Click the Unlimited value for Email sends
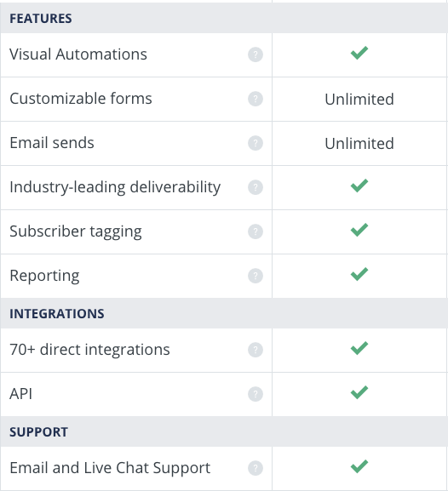The image size is (448, 491). [x=359, y=144]
